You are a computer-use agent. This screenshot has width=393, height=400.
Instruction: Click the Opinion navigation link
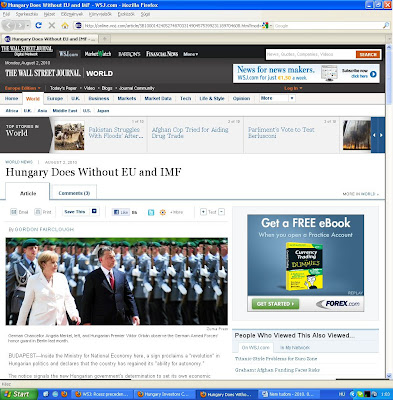[241, 98]
